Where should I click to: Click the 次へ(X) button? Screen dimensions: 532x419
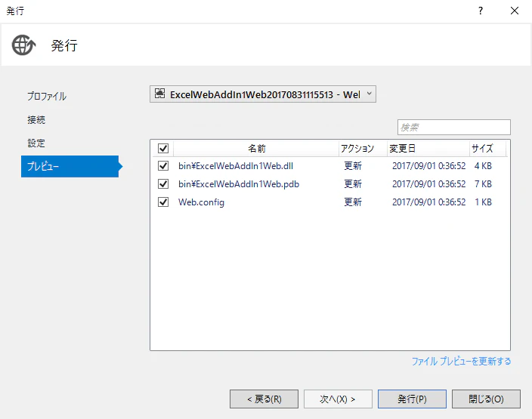pyautogui.click(x=338, y=399)
